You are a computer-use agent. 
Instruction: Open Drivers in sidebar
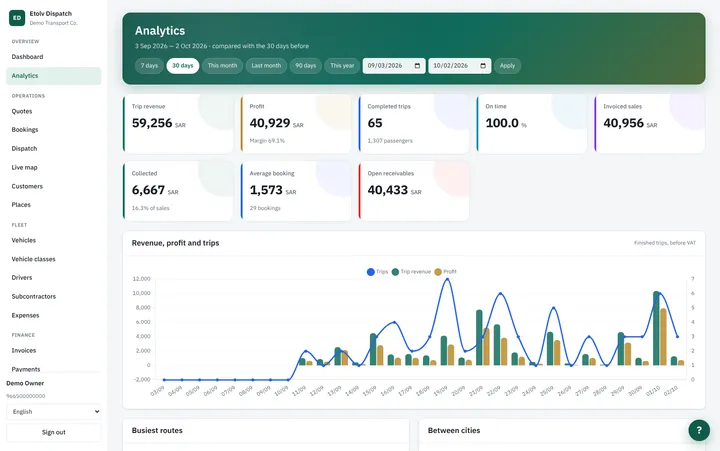click(x=54, y=277)
